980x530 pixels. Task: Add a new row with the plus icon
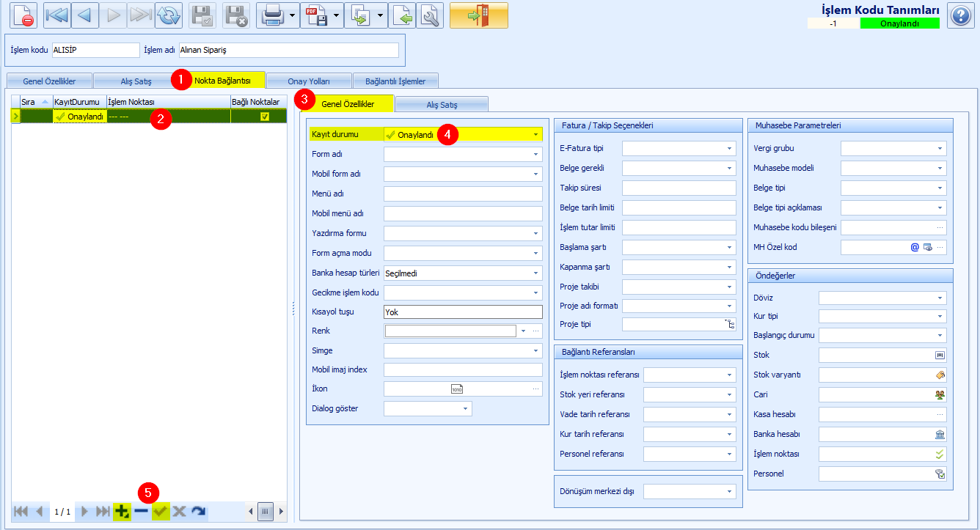(x=122, y=511)
